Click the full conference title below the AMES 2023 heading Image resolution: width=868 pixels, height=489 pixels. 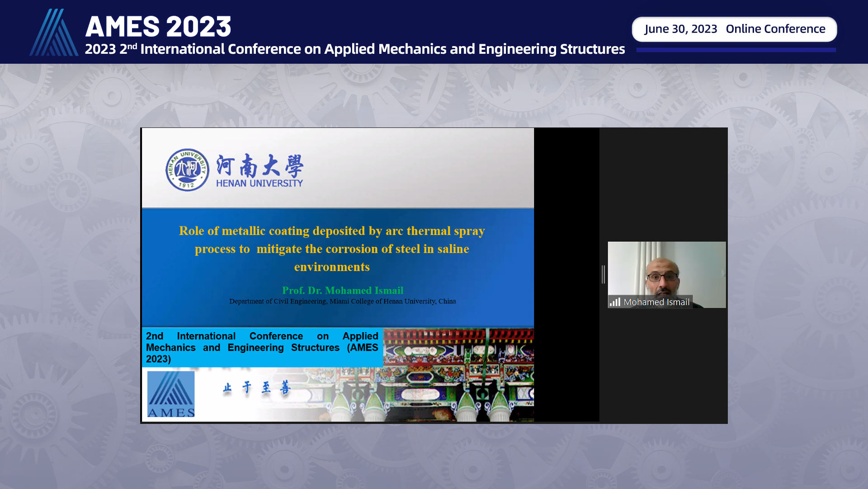355,49
